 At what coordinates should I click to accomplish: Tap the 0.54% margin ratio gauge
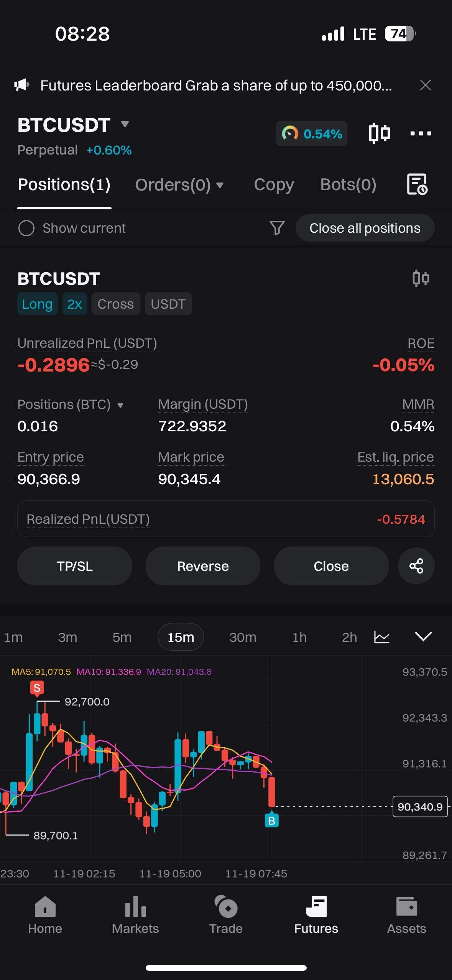[312, 133]
